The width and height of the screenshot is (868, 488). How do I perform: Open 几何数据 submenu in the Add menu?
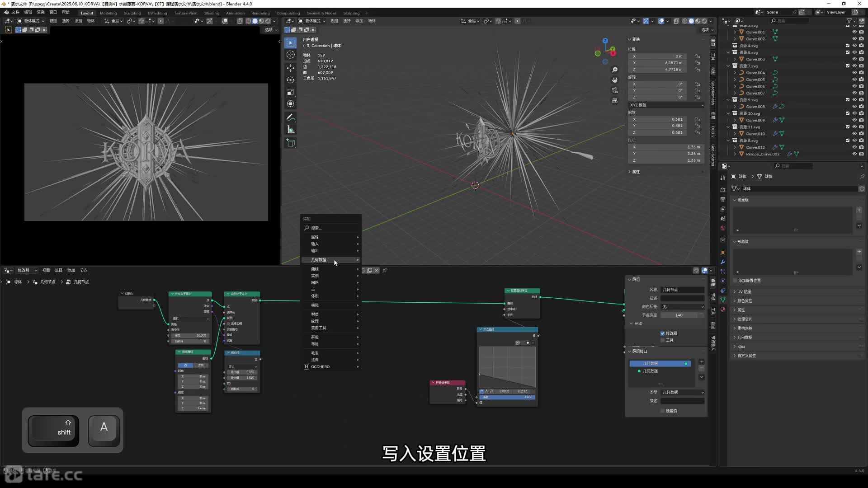click(x=331, y=260)
